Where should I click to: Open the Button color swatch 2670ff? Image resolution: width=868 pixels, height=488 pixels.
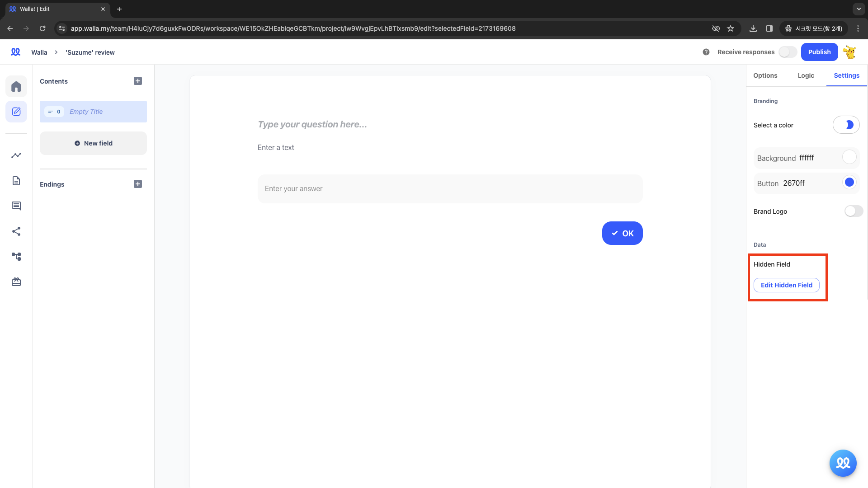coord(849,183)
